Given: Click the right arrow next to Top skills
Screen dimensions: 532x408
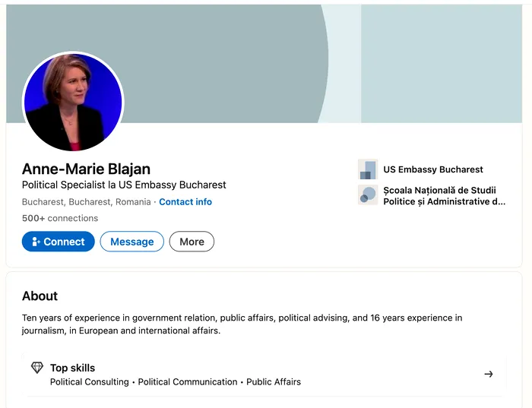Looking at the screenshot, I should pos(489,374).
